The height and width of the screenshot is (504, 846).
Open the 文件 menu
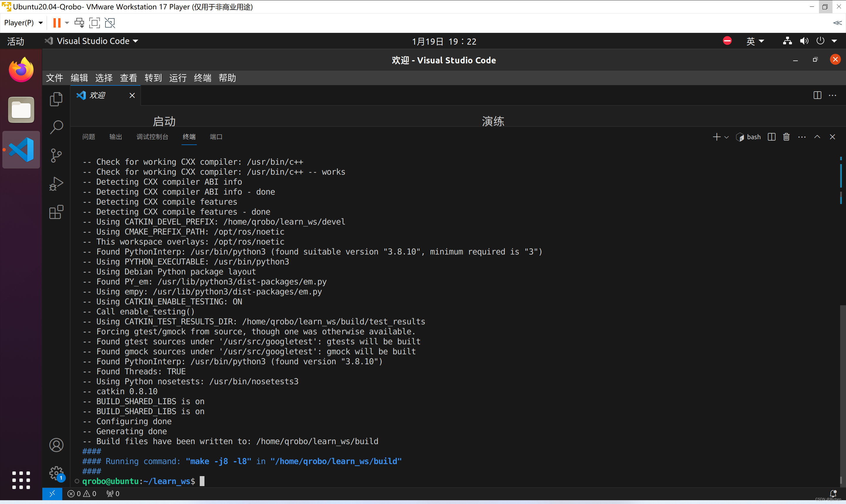[x=54, y=78]
